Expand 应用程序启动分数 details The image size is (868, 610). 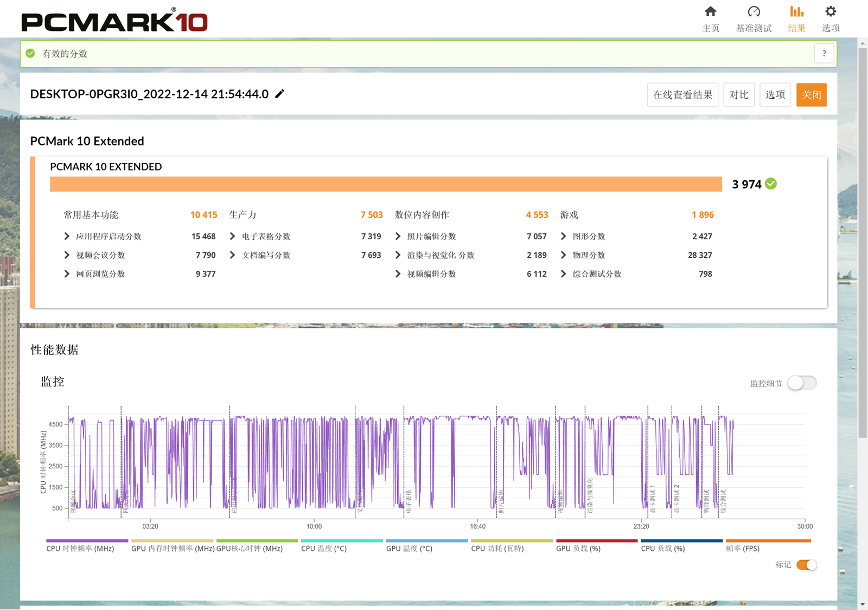[67, 236]
